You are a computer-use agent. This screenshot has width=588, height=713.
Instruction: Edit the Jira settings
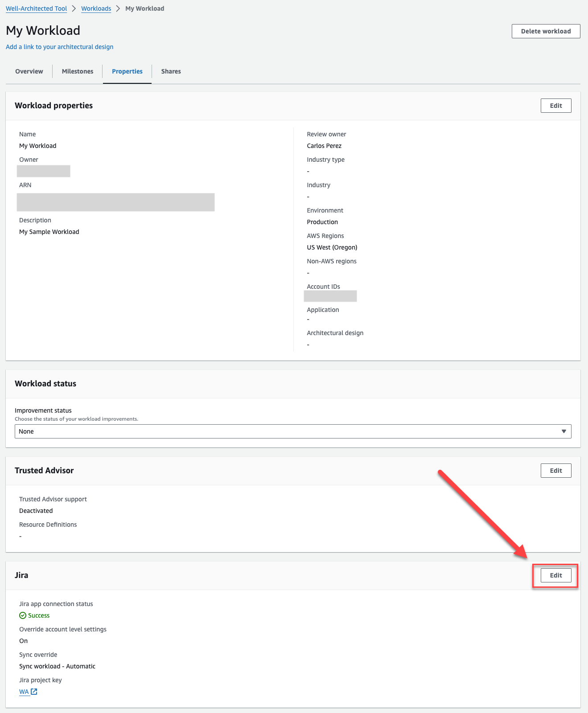click(556, 575)
